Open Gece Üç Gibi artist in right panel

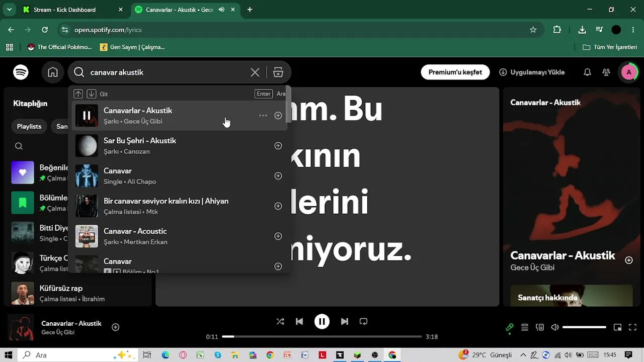point(532,267)
